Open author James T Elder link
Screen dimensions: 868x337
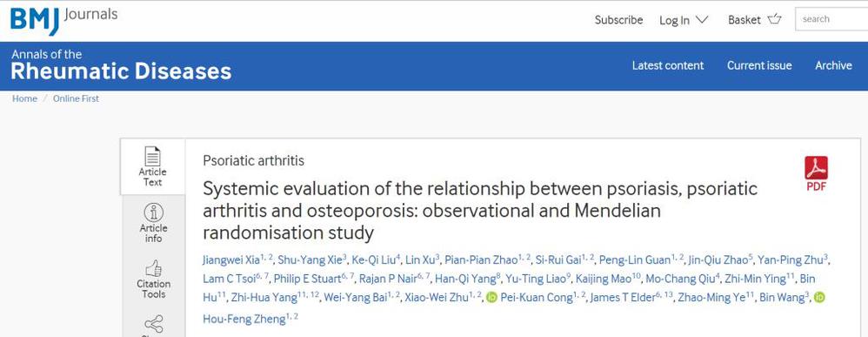(623, 298)
